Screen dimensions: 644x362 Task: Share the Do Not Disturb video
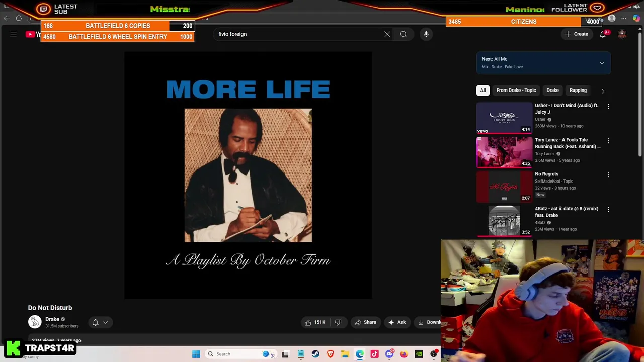point(365,322)
